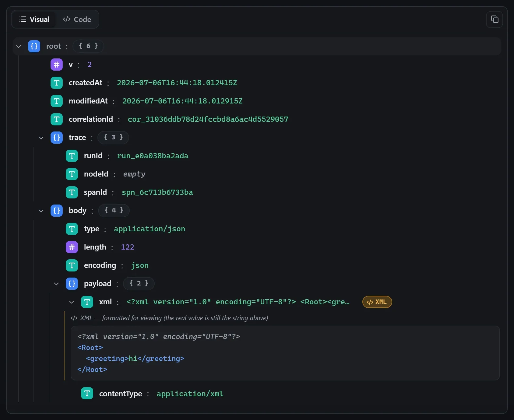Select the correlationId value cor_31036ddb...
The width and height of the screenshot is (514, 420).
click(x=208, y=119)
